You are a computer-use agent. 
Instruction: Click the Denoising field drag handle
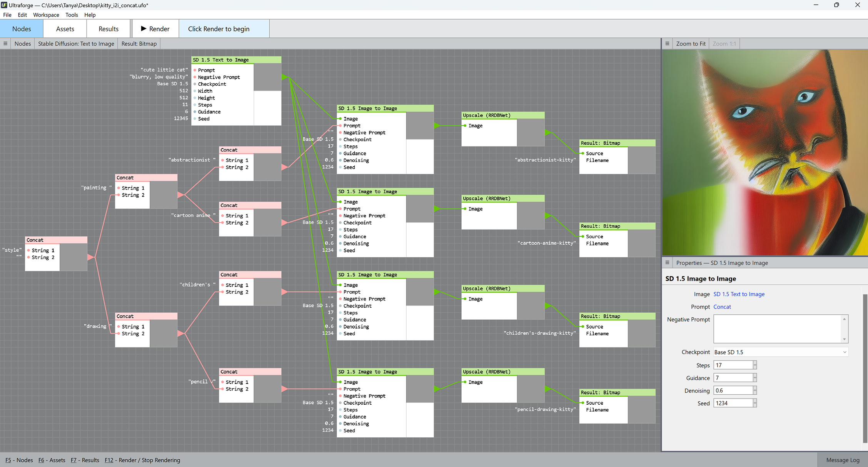[754, 390]
